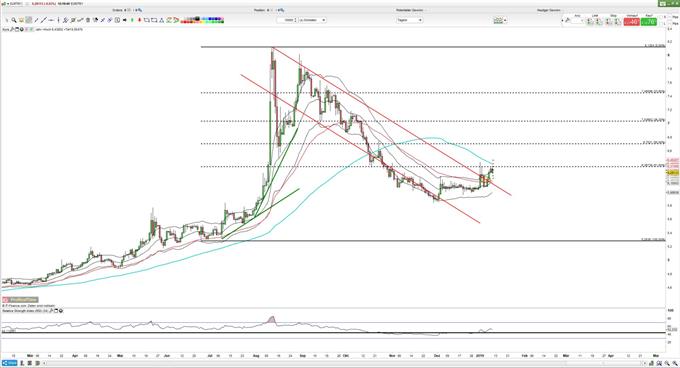The height and width of the screenshot is (368, 680).
Task: Click the green up arrow marker tool
Action: [132, 20]
